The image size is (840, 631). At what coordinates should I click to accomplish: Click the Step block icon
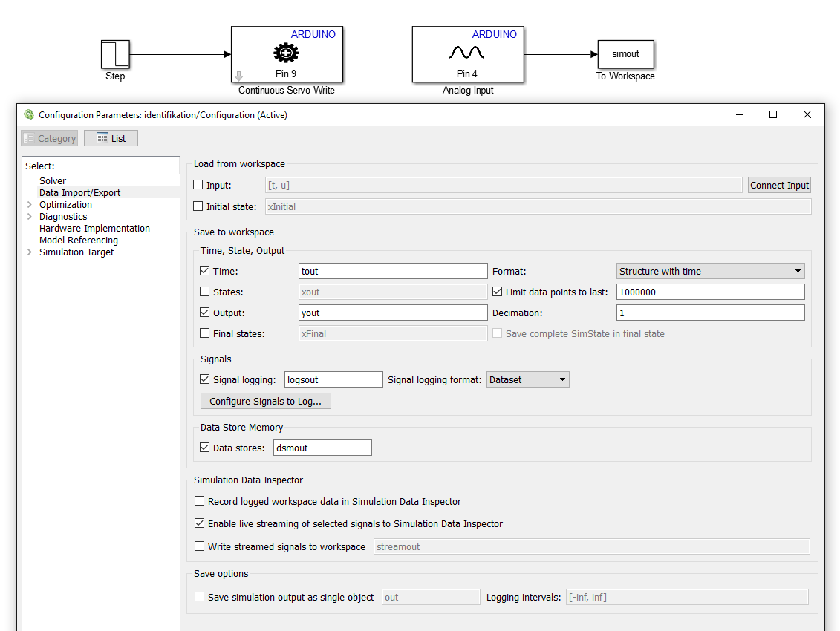point(115,54)
